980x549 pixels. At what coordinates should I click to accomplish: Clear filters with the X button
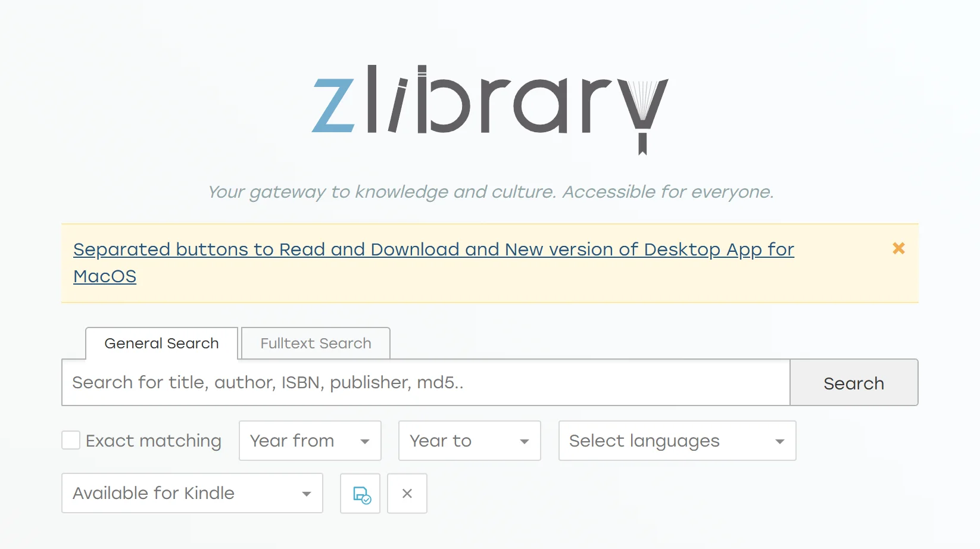(407, 494)
